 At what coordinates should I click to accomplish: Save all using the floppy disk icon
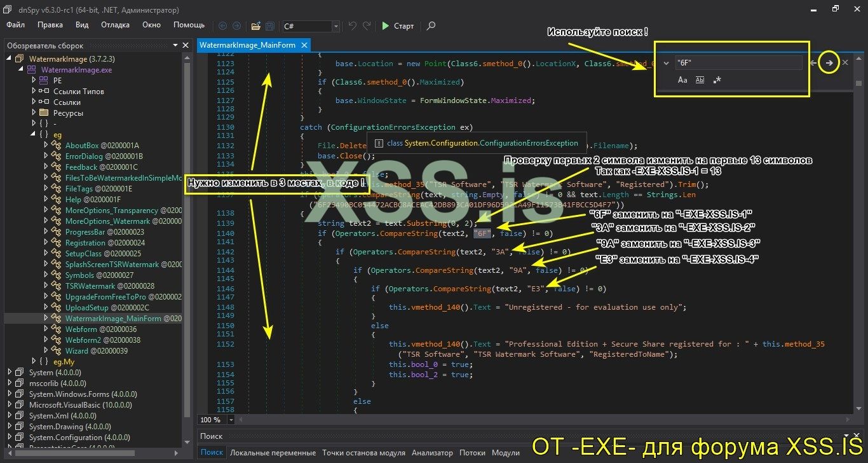click(270, 26)
